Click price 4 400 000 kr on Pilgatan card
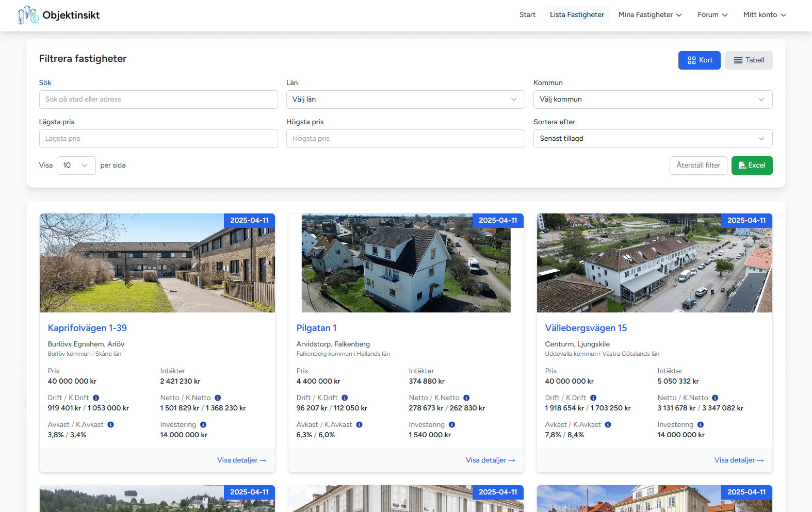The image size is (812, 512). [318, 382]
